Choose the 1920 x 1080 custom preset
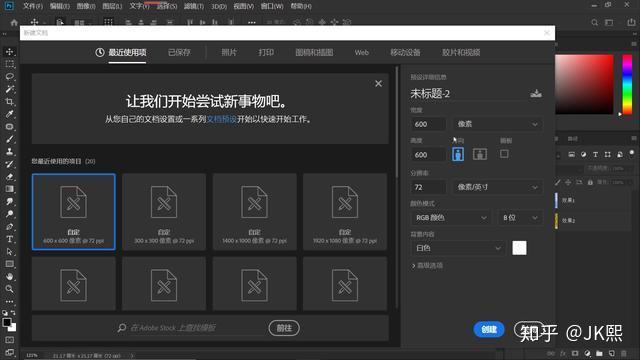This screenshot has width=640, height=360. click(345, 211)
